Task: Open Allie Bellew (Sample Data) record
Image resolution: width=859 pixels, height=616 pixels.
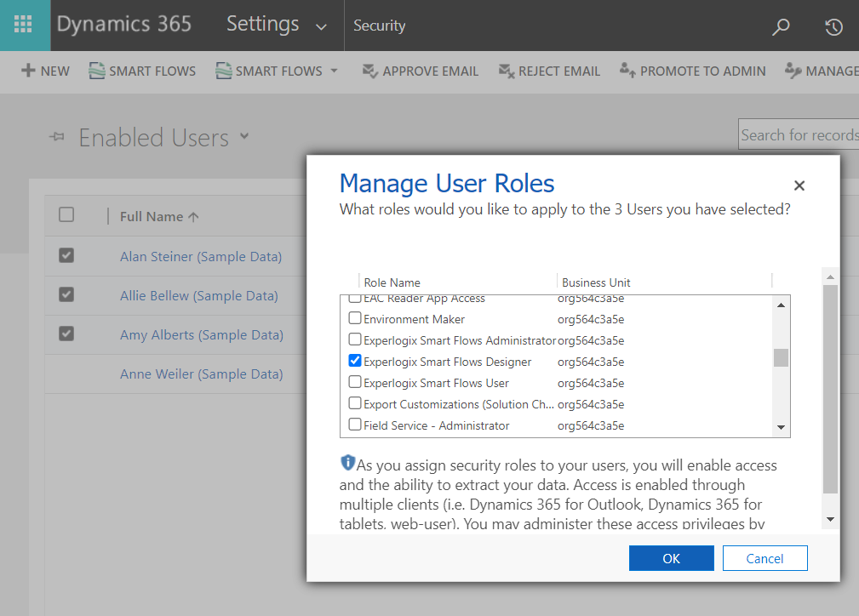Action: [x=199, y=296]
